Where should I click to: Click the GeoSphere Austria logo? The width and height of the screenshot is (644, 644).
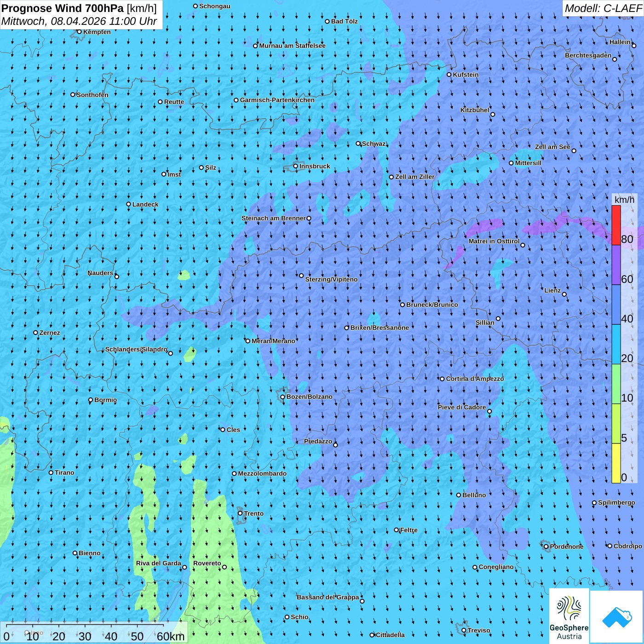[569, 617]
